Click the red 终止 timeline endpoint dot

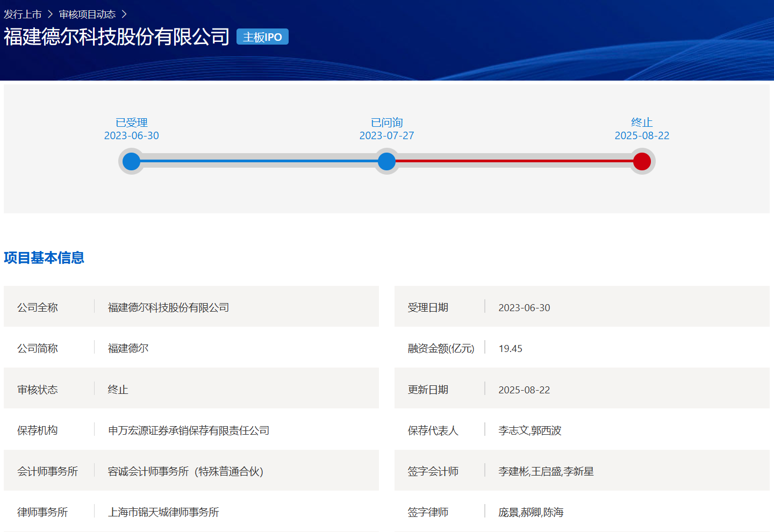coord(642,161)
